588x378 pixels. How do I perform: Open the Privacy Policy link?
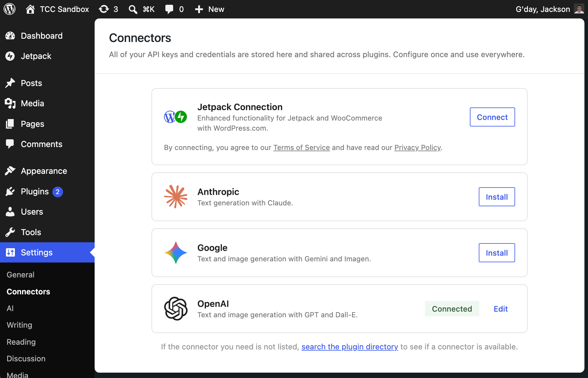(x=417, y=147)
